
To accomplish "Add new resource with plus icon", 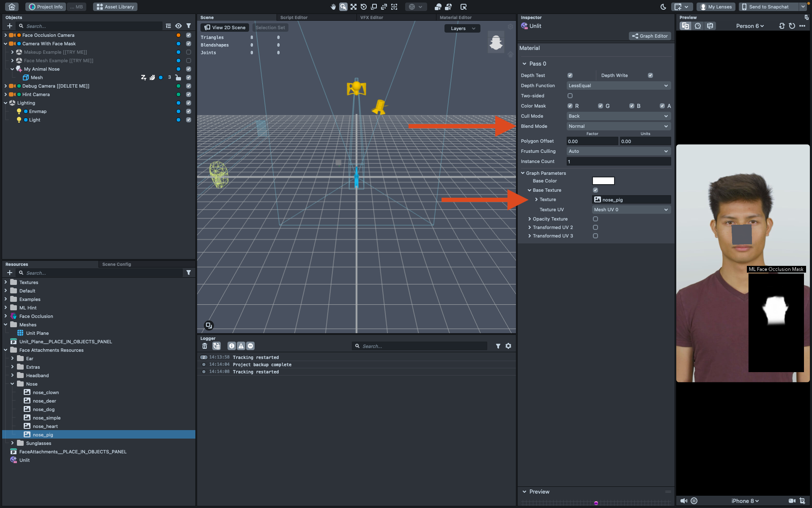I will (10, 273).
